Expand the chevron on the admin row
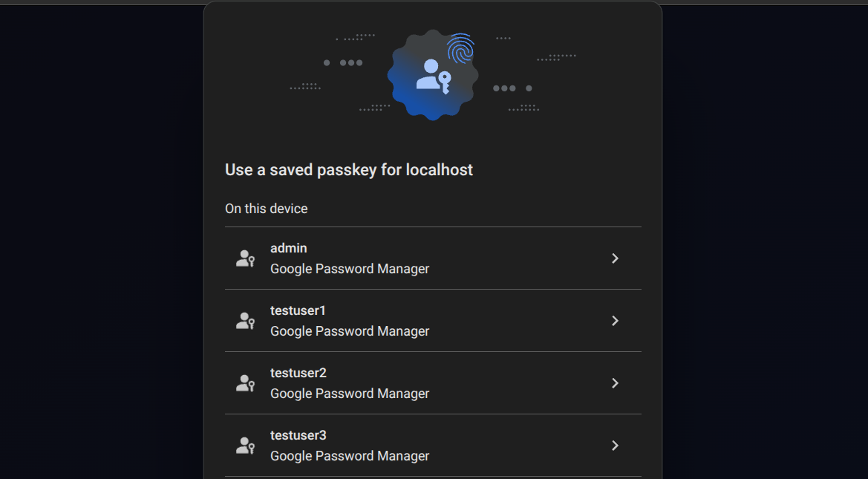868x479 pixels. pyautogui.click(x=615, y=258)
